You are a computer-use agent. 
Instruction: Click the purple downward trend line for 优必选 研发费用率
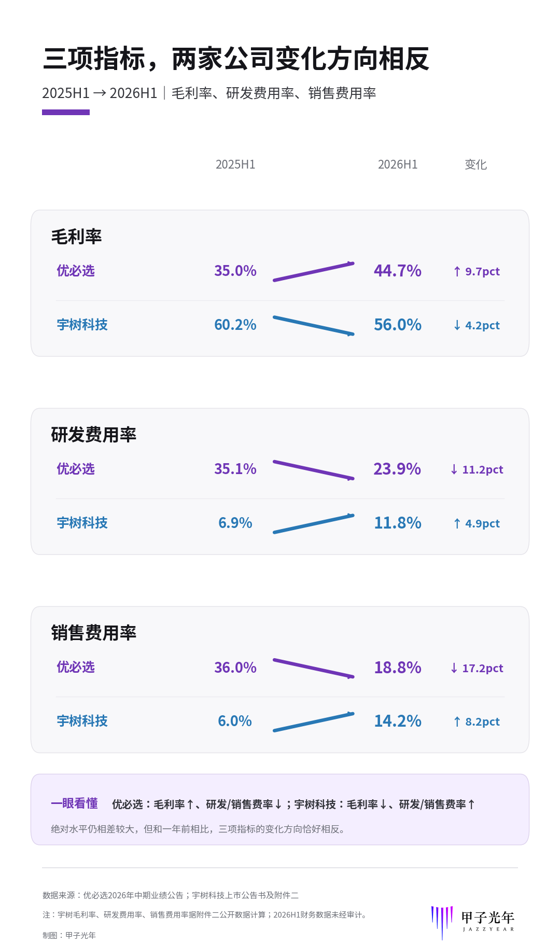click(314, 470)
